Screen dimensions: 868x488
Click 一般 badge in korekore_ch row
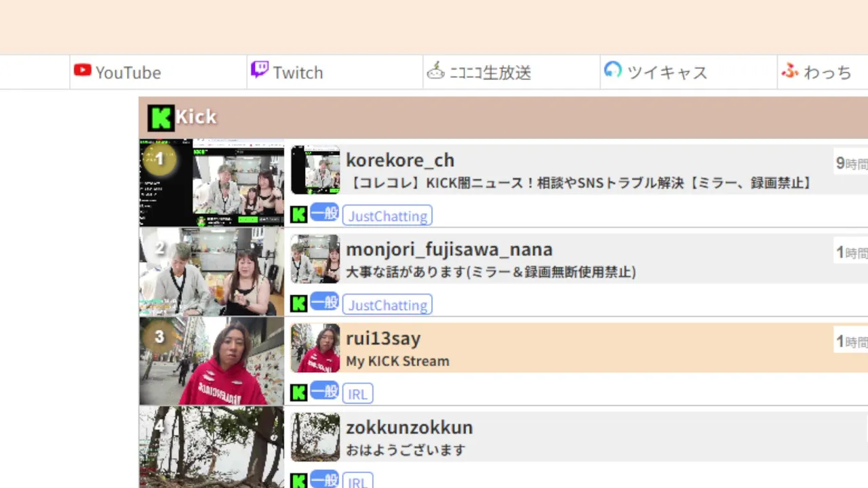coord(324,213)
